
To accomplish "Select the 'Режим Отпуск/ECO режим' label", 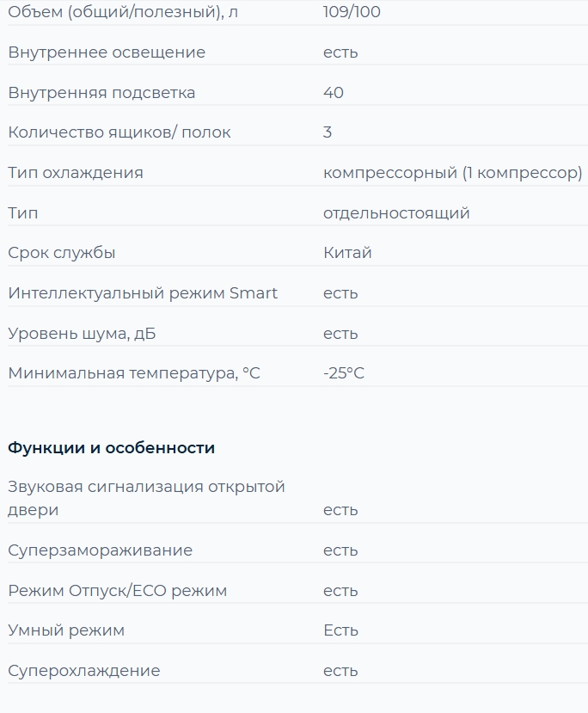I will [x=117, y=591].
